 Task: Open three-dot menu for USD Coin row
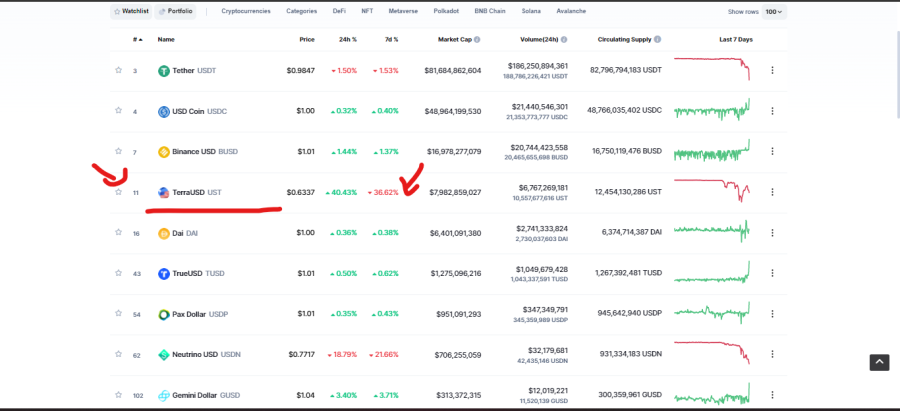click(772, 111)
